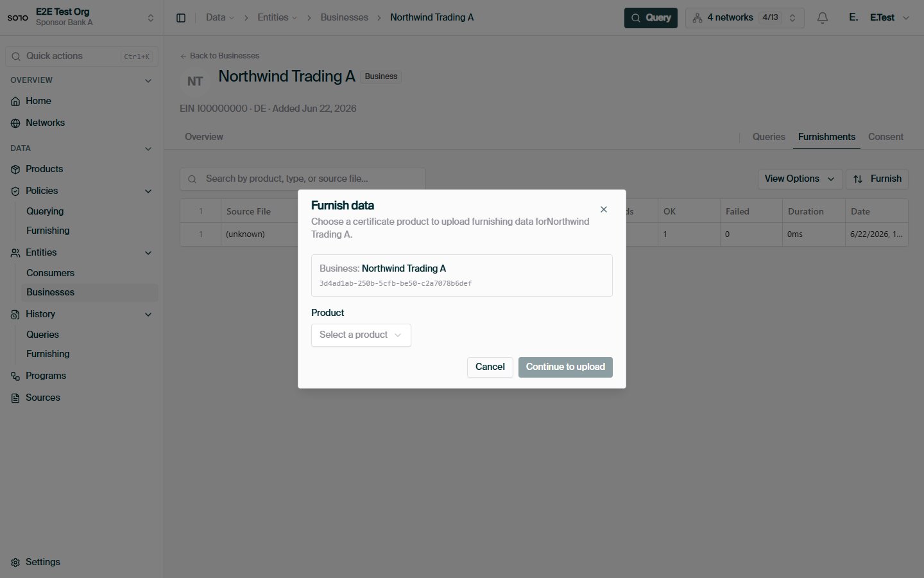Click the search magnifier in Quick actions

(x=16, y=57)
